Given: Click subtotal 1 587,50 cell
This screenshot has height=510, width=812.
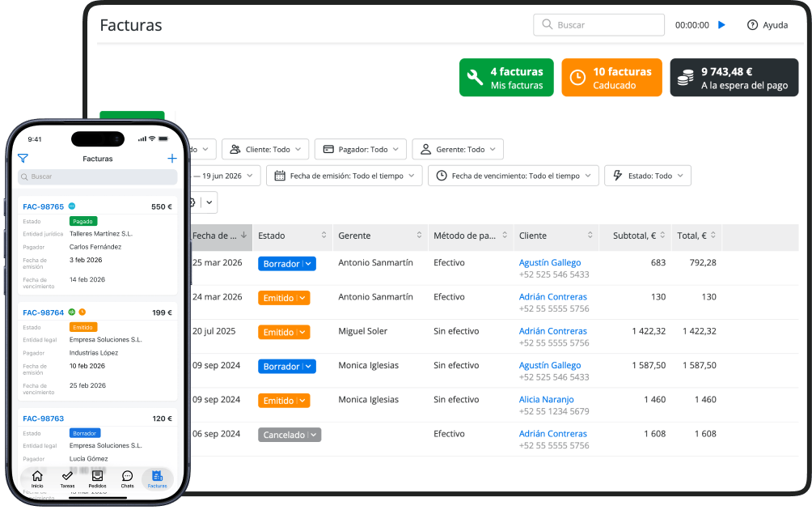Looking at the screenshot, I should click(649, 365).
